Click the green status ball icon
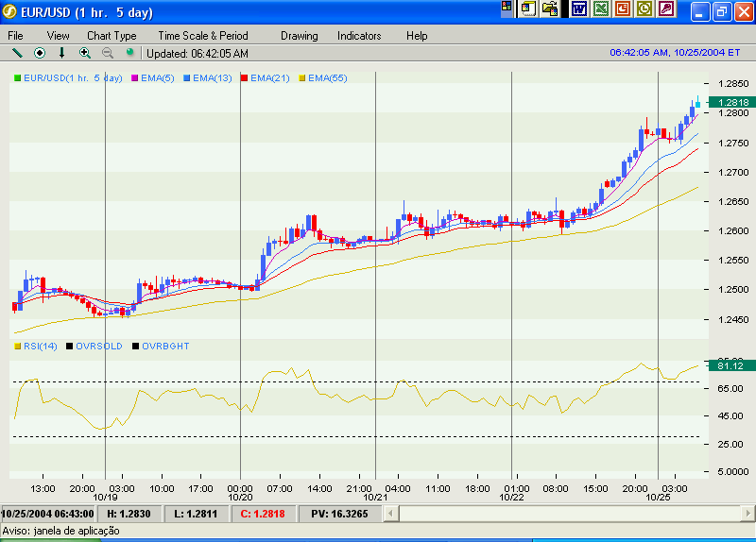756x542 pixels. coord(129,53)
